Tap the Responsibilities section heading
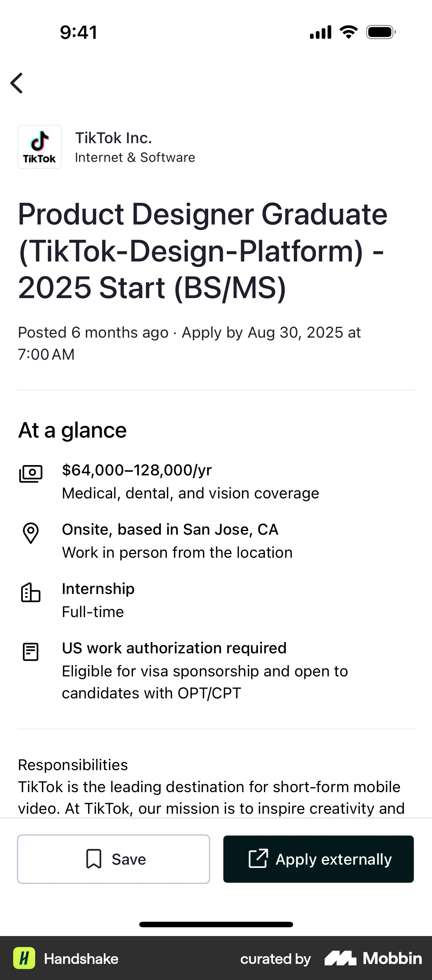 tap(73, 765)
